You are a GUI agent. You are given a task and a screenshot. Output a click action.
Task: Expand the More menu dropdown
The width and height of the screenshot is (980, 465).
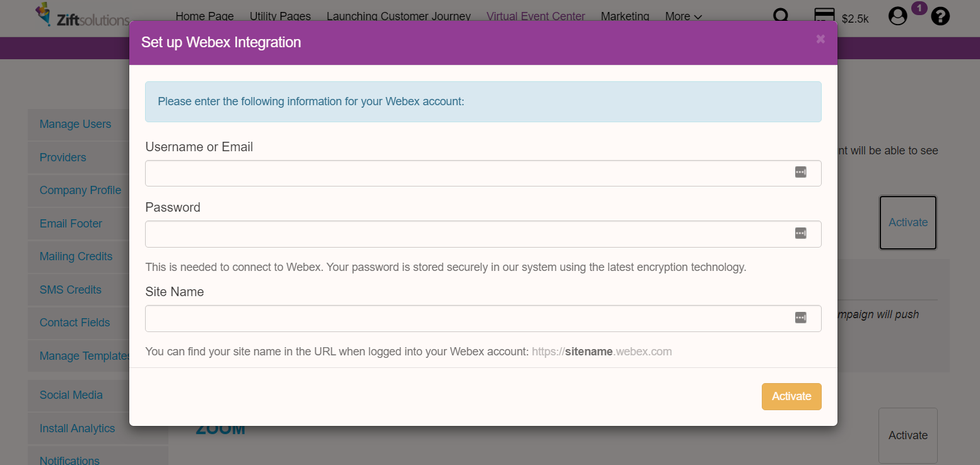pyautogui.click(x=684, y=16)
